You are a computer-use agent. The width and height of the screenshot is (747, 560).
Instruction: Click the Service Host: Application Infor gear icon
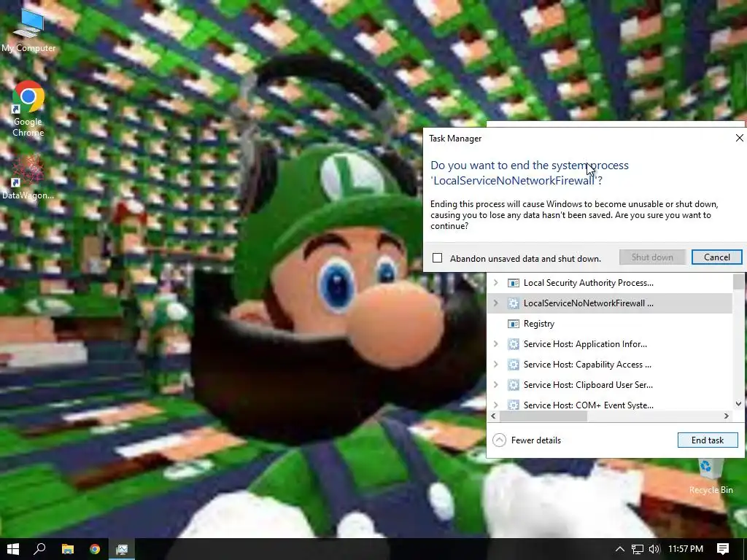513,344
